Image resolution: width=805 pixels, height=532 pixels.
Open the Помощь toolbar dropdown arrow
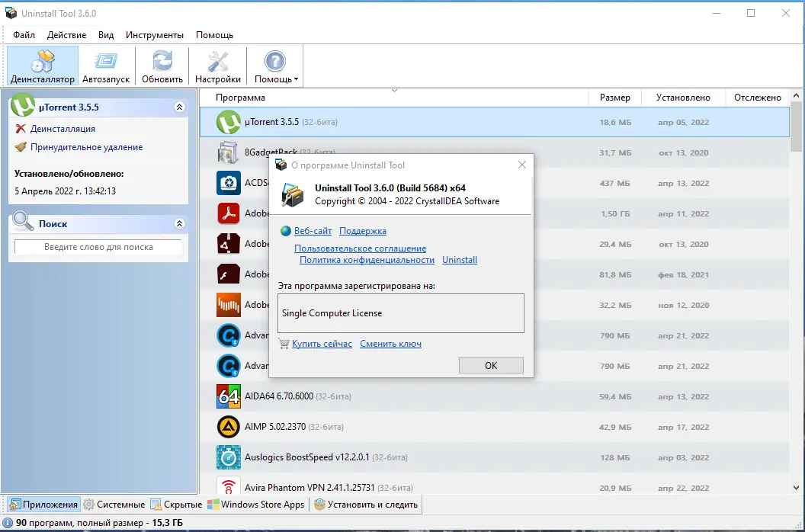point(297,79)
